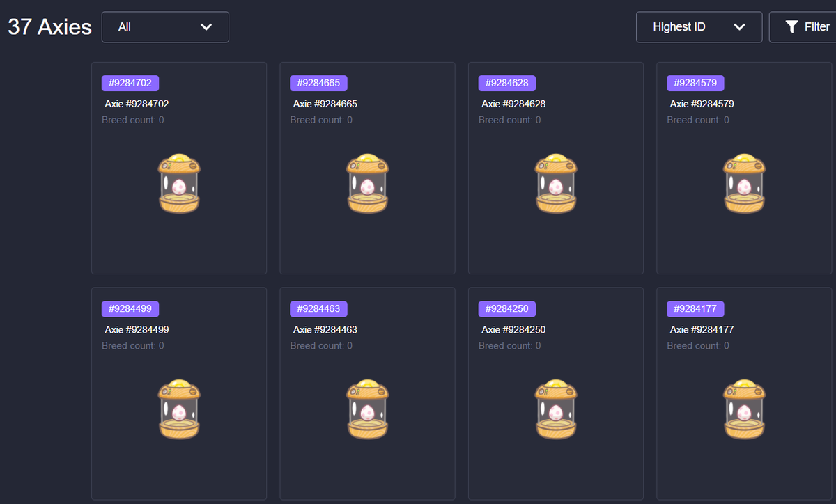Click the egg incubator of Axie #9284579
836x504 pixels.
(x=744, y=184)
